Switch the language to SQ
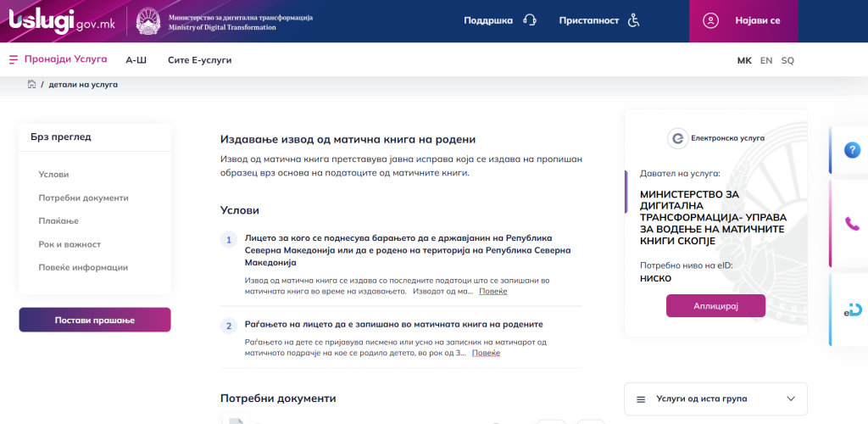 [787, 60]
